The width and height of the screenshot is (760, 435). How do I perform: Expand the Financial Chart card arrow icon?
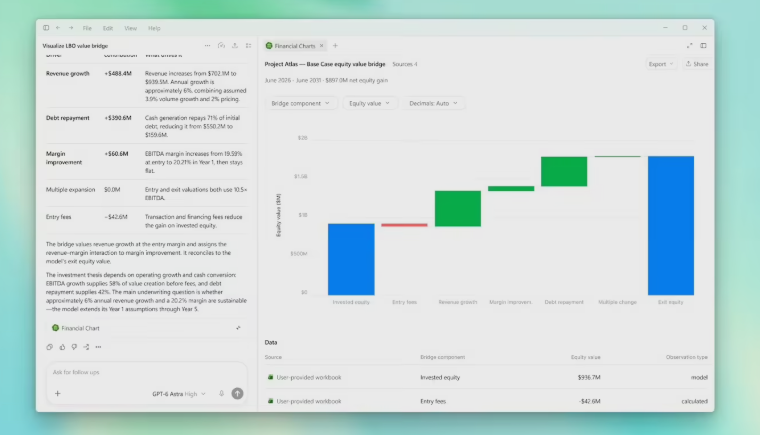point(238,328)
